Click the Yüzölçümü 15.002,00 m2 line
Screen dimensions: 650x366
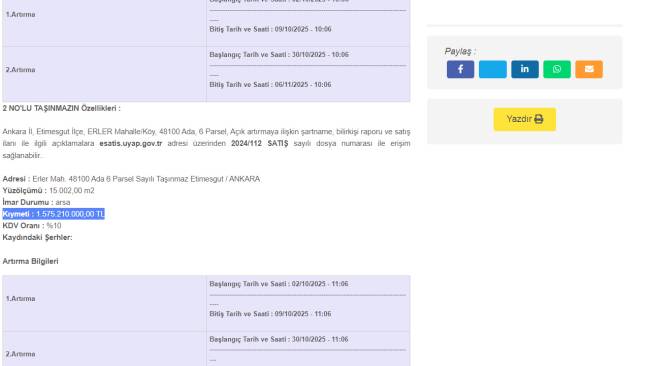pos(49,191)
